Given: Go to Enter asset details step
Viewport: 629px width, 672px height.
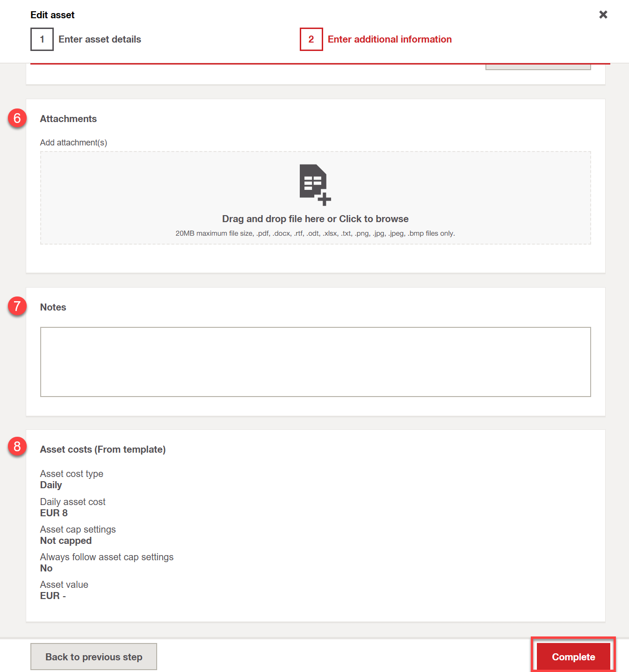Looking at the screenshot, I should pyautogui.click(x=100, y=39).
